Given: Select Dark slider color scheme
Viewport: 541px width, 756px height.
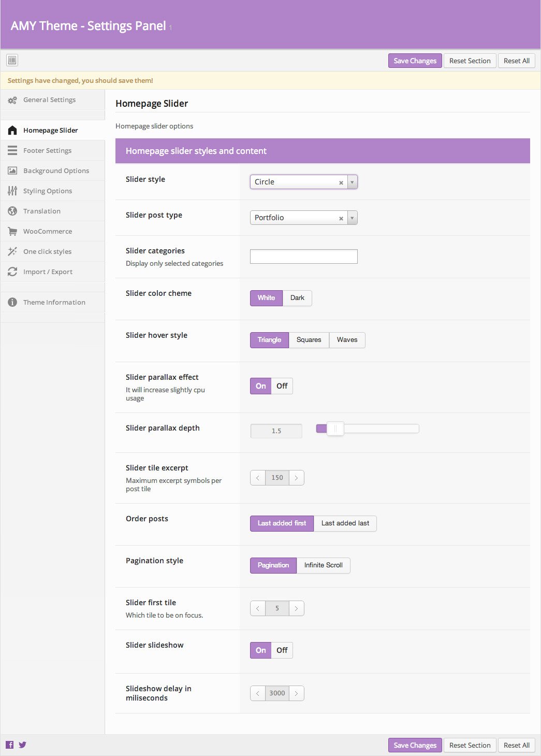Looking at the screenshot, I should click(x=297, y=298).
